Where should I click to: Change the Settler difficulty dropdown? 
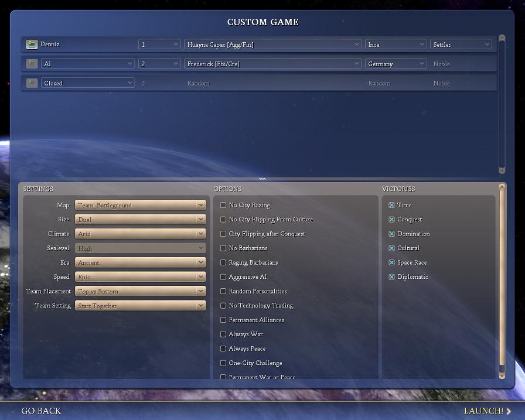461,45
